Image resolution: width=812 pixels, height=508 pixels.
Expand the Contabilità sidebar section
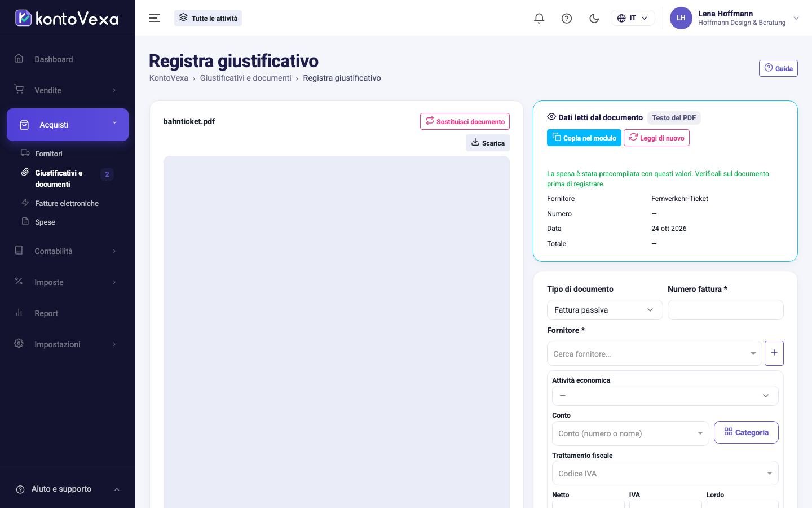[68, 251]
